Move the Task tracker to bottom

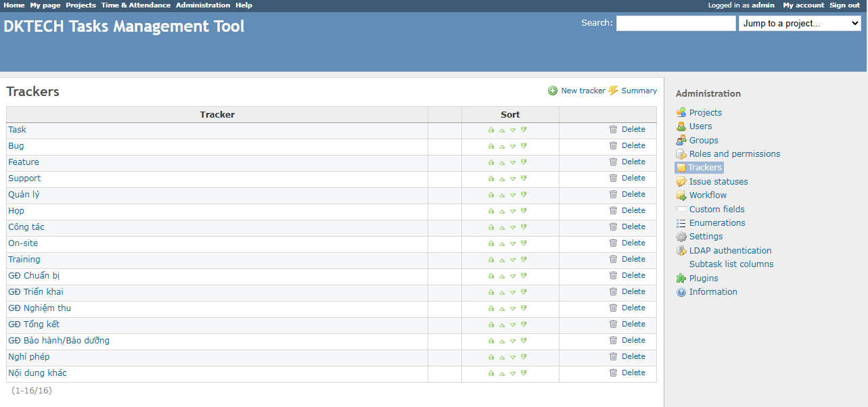(524, 130)
